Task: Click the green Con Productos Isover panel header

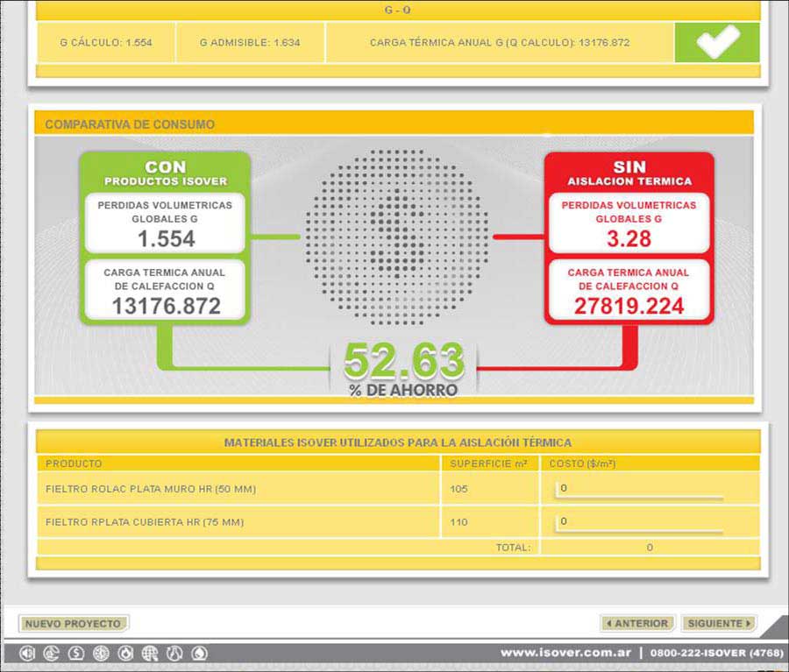Action: [x=166, y=173]
